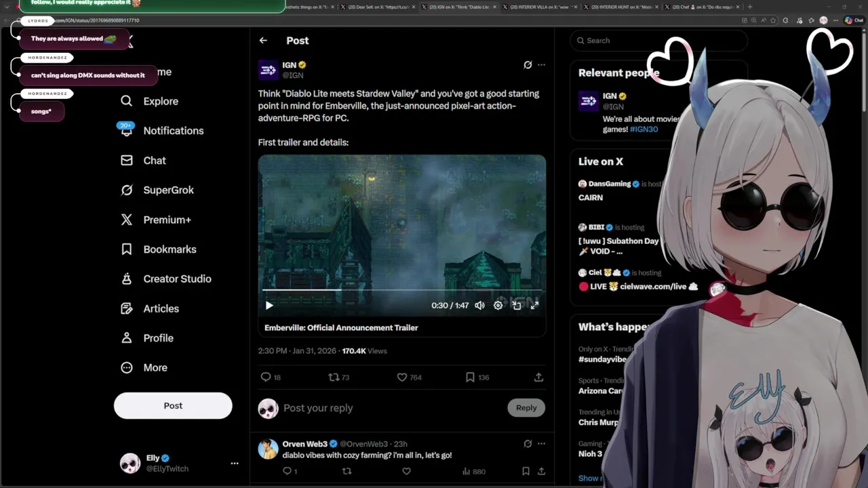The image size is (868, 488).
Task: Open Orven Web3 profile name
Action: (304, 444)
